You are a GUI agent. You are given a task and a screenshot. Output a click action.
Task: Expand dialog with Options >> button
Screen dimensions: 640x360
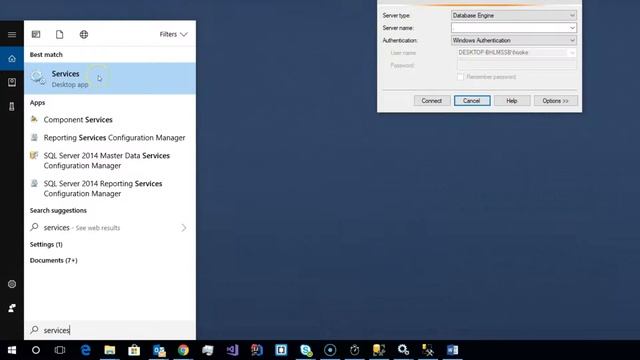pyautogui.click(x=556, y=101)
